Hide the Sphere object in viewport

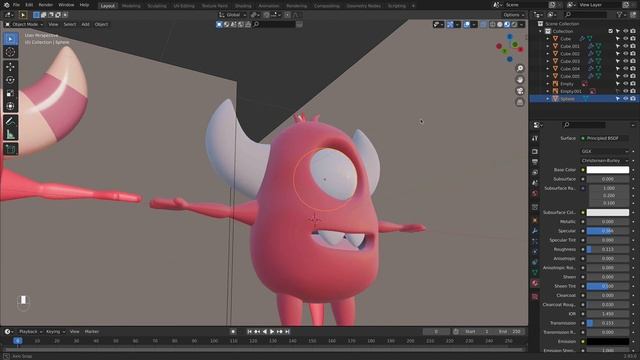pyautogui.click(x=625, y=99)
